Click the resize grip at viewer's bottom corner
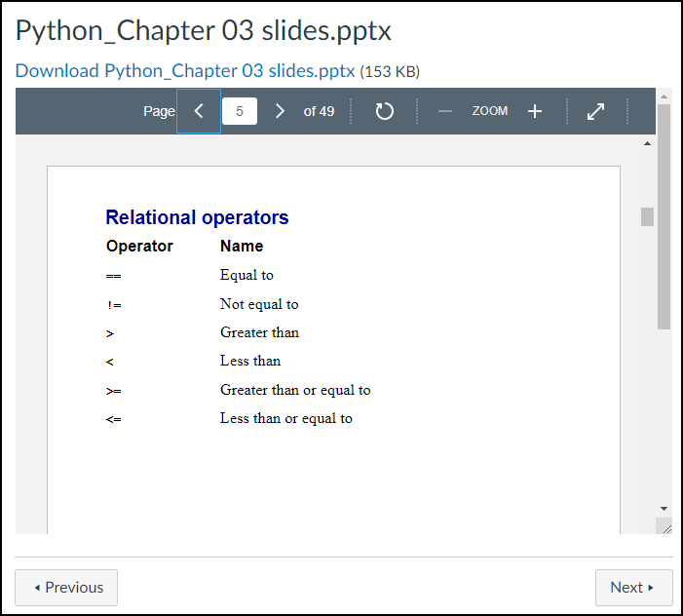Image resolution: width=683 pixels, height=616 pixels. click(x=664, y=526)
